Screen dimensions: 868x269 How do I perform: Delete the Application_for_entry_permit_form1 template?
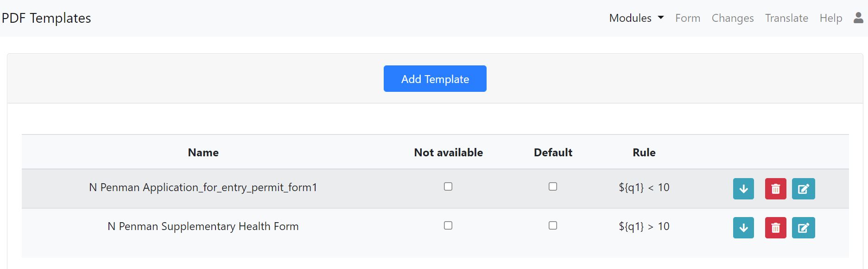tap(775, 189)
